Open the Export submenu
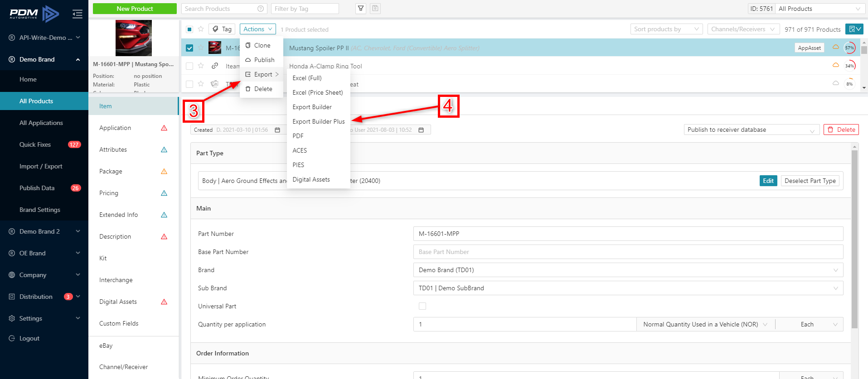868x379 pixels. coord(262,74)
